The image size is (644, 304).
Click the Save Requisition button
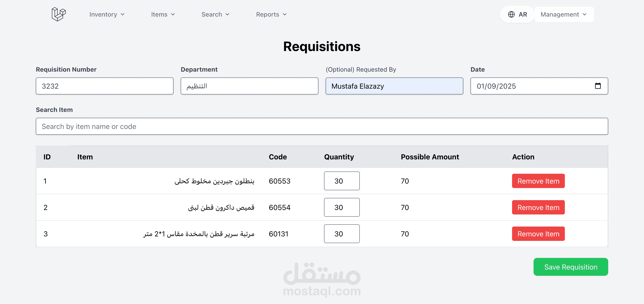click(x=570, y=267)
